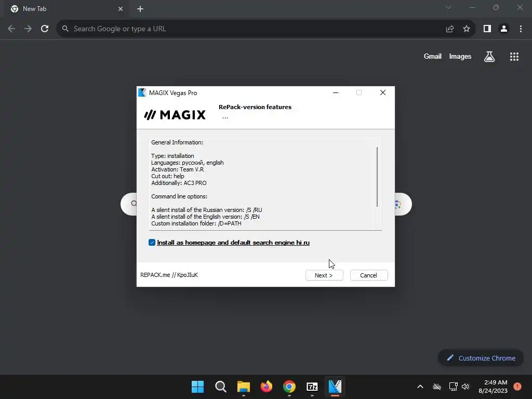Open the tab search dropdown arrow
The width and height of the screenshot is (532, 399).
[x=448, y=7]
